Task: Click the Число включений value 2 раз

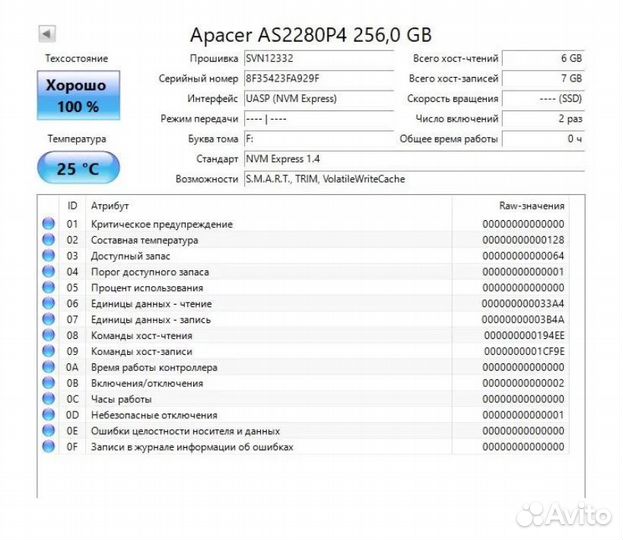Action: (x=543, y=119)
